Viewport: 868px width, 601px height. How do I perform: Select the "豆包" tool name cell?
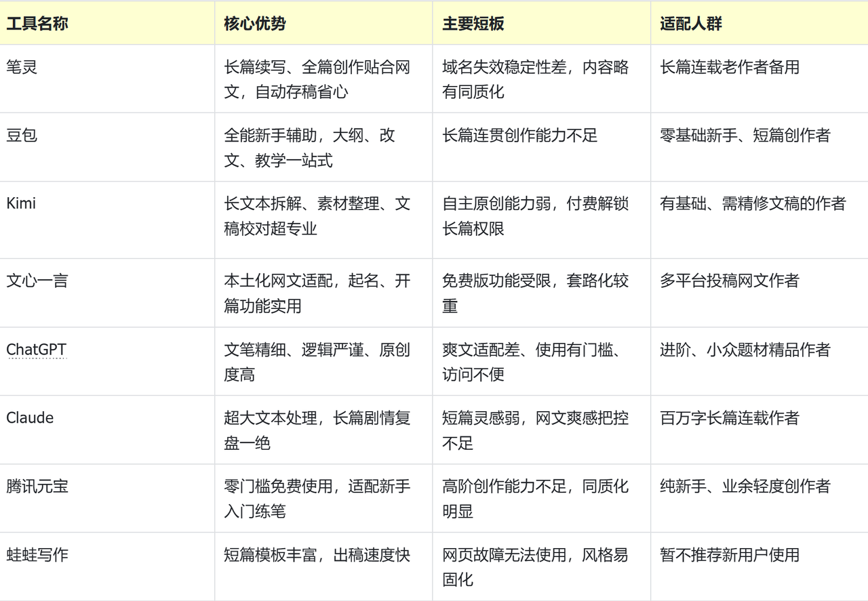click(107, 147)
